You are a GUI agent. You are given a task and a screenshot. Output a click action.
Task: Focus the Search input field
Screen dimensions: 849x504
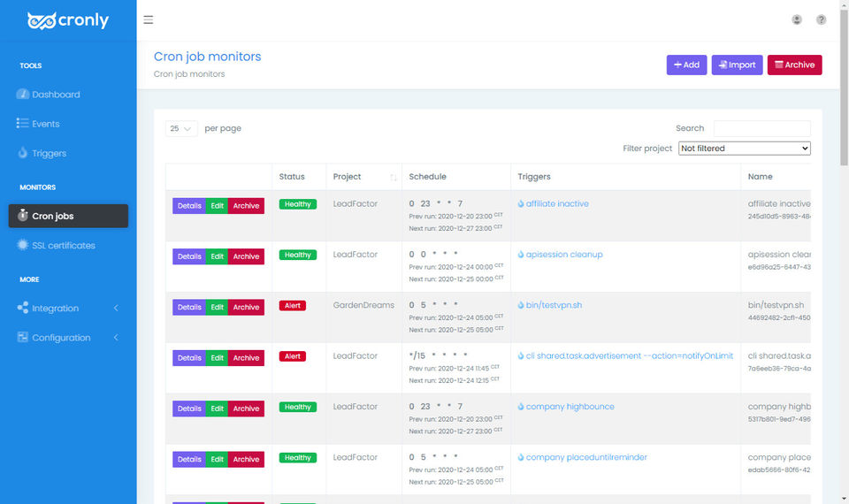click(761, 128)
